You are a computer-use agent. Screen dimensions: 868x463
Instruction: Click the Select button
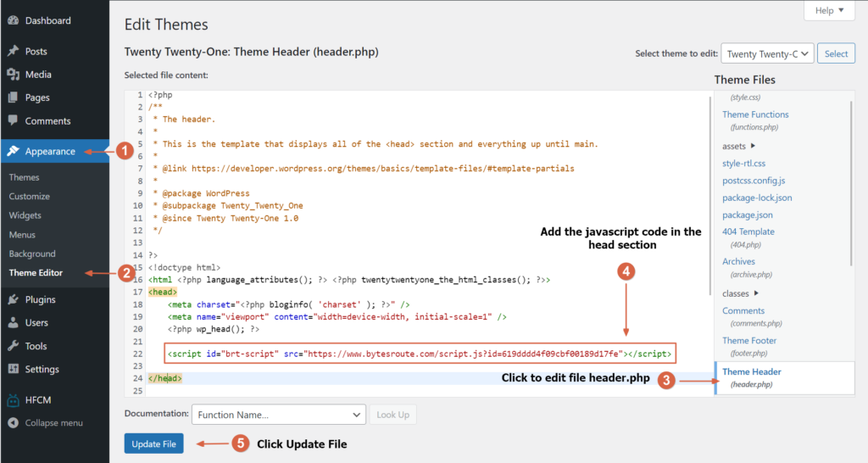[836, 53]
